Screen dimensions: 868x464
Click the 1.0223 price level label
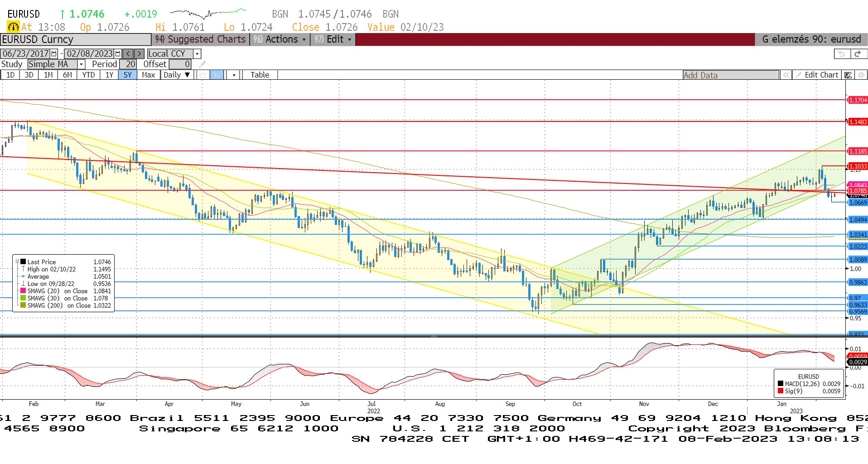[x=858, y=246]
